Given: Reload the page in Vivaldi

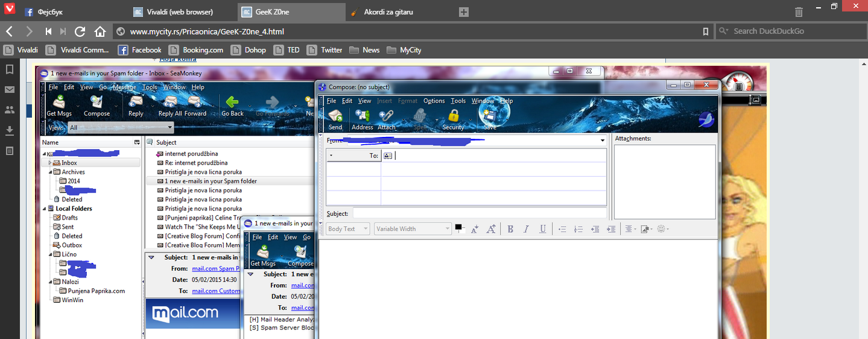Looking at the screenshot, I should pos(80,31).
